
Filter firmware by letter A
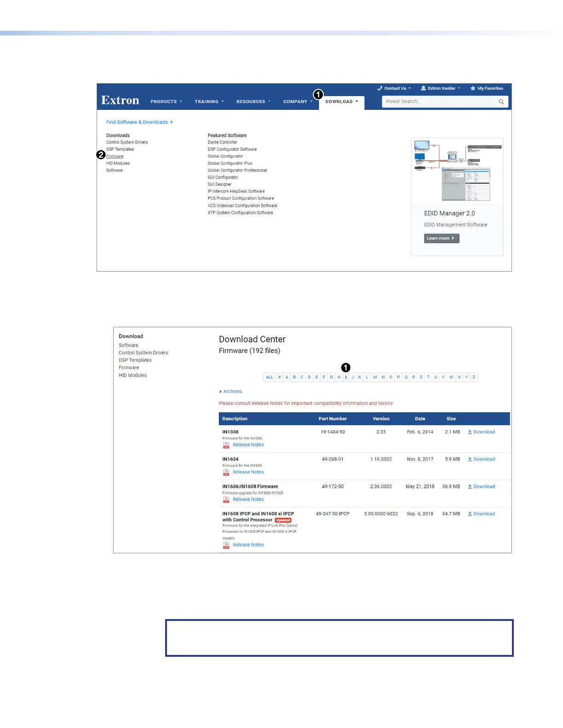coord(287,377)
